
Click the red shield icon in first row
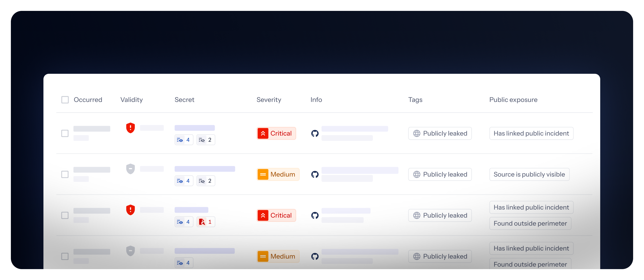click(x=130, y=128)
